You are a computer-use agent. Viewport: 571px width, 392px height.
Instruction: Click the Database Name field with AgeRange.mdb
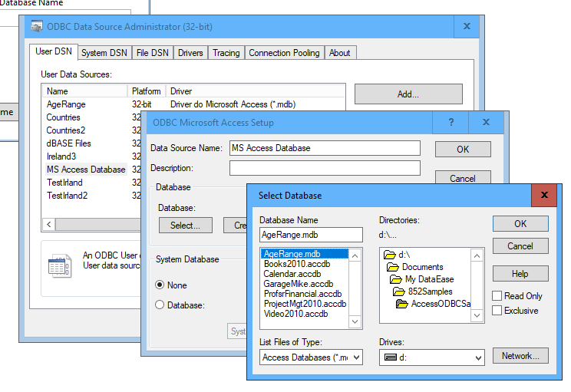pos(311,235)
